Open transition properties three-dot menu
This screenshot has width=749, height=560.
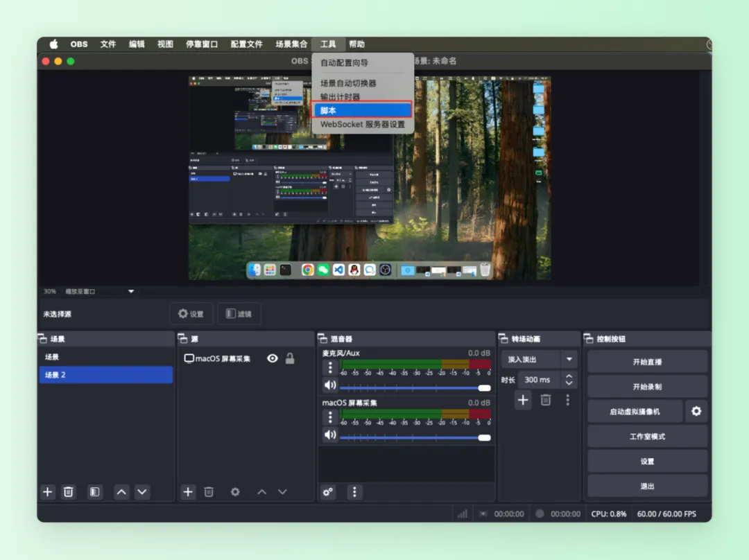567,400
